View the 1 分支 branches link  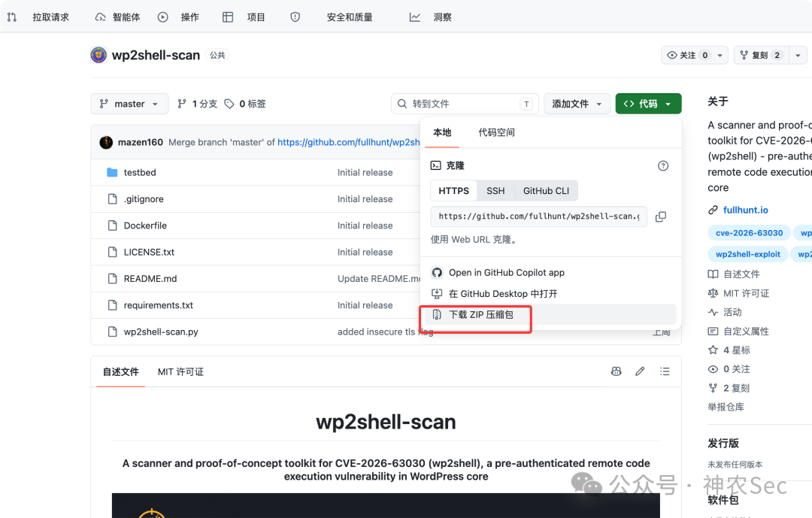click(197, 104)
